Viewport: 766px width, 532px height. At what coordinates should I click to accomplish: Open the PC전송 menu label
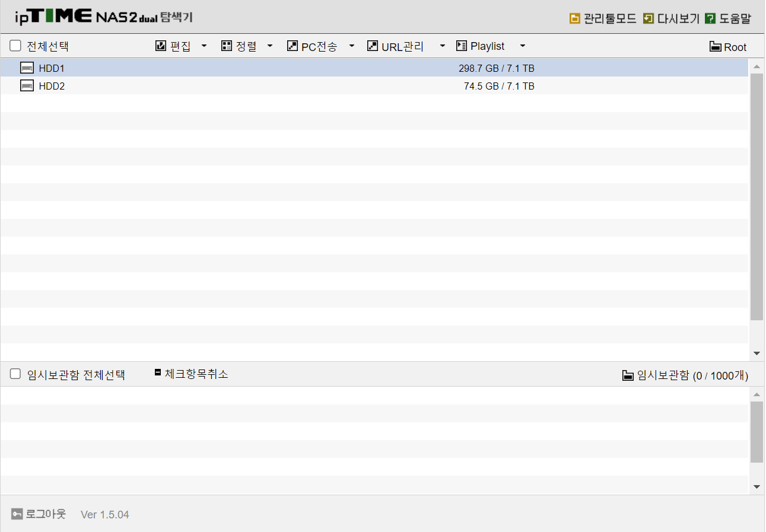point(319,46)
